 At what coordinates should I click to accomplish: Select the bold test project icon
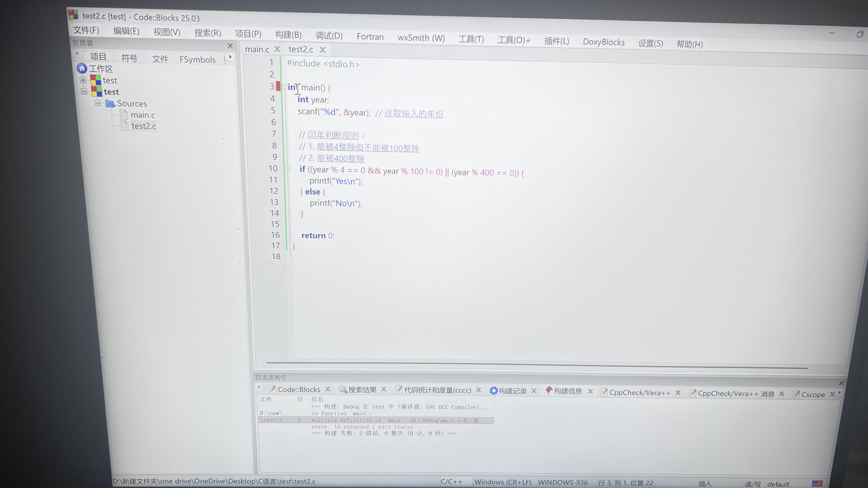click(x=97, y=92)
